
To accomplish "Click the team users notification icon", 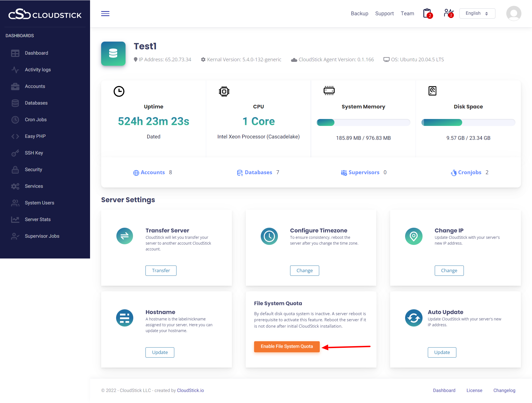I will [448, 13].
